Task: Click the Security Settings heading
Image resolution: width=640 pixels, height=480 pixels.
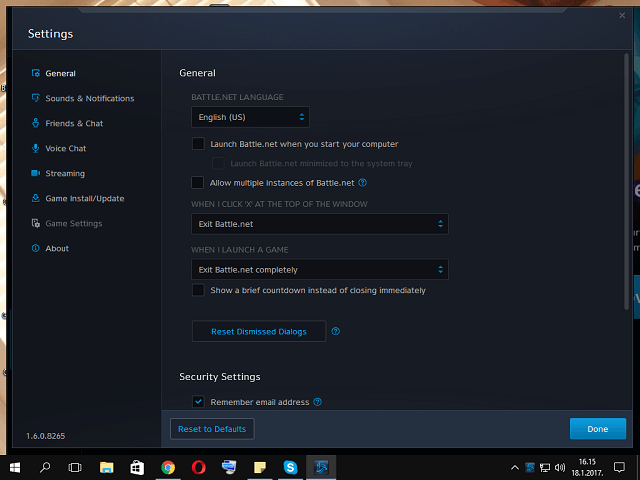Action: 220,377
